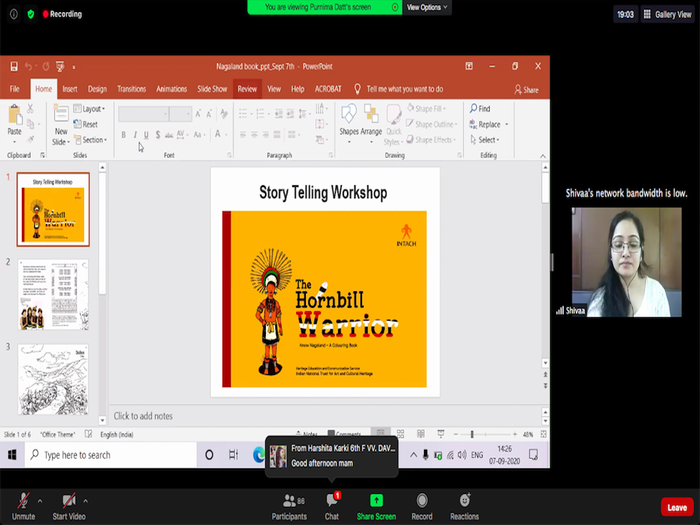Toggle Align Left for paragraph

[243, 134]
